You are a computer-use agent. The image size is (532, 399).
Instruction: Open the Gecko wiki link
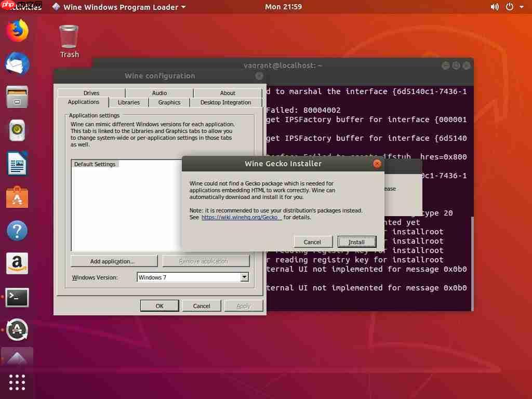click(x=241, y=217)
